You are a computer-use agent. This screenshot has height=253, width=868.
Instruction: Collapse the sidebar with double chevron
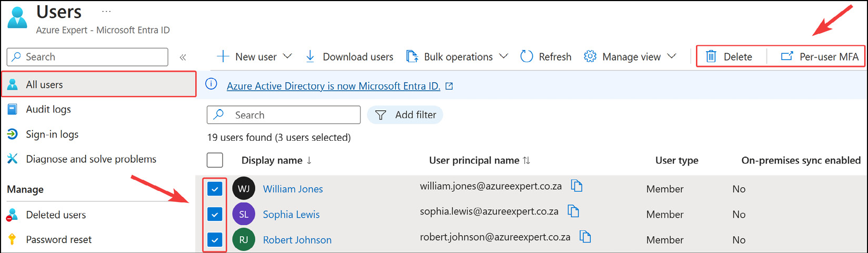[x=183, y=57]
